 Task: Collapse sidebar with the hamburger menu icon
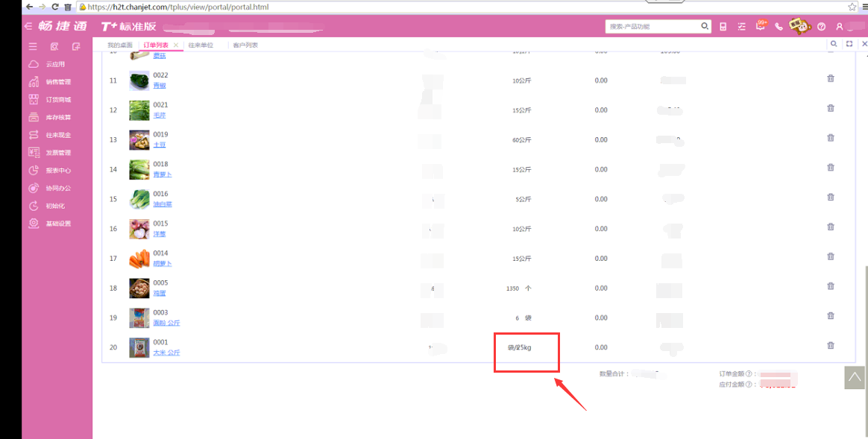pyautogui.click(x=34, y=46)
